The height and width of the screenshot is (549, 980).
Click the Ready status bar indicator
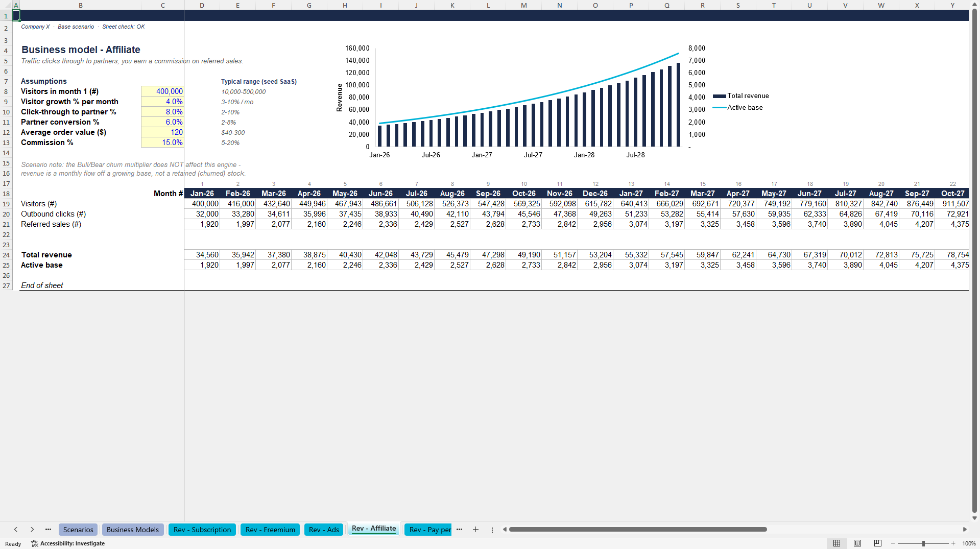(13, 544)
